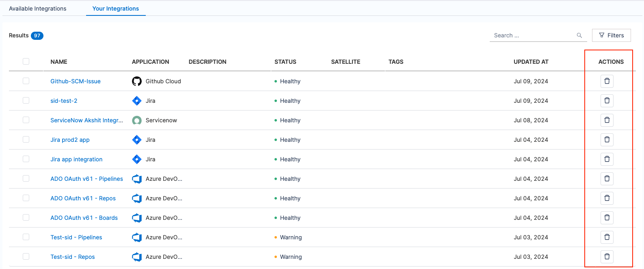This screenshot has width=644, height=269.
Task: Delete Jira prod2 app using trash icon
Action: pyautogui.click(x=607, y=140)
